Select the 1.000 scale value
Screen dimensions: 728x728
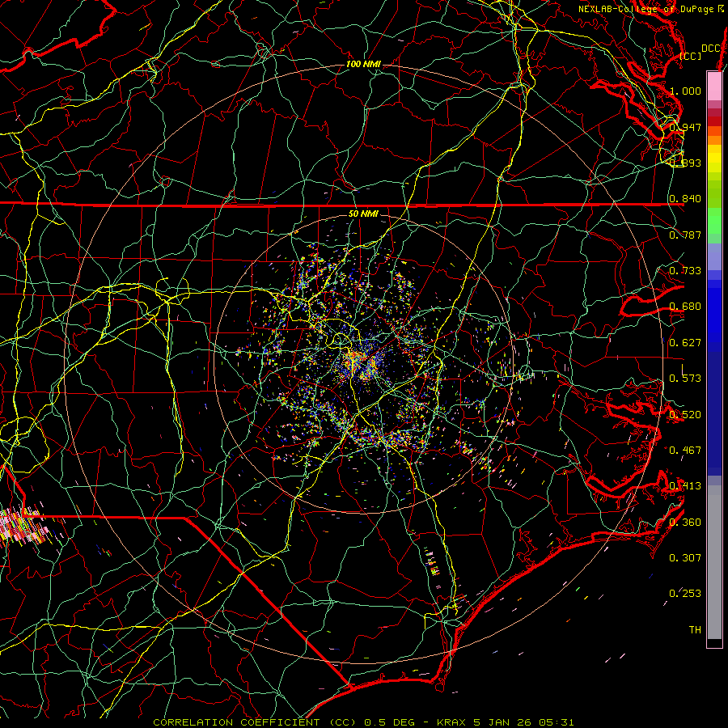pyautogui.click(x=685, y=91)
